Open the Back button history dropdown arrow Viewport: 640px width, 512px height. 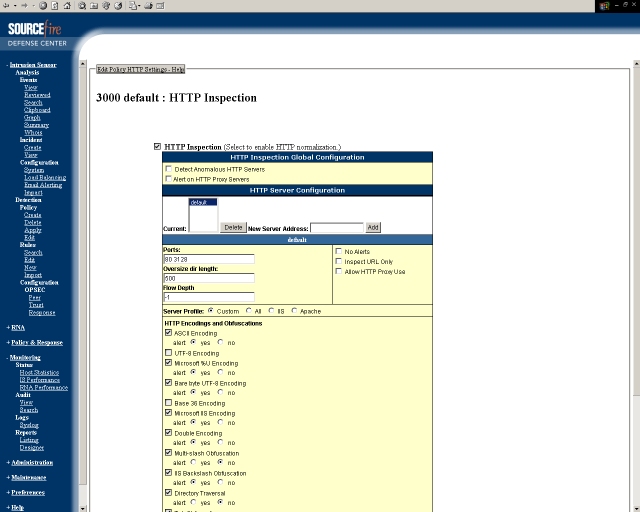click(x=15, y=6)
